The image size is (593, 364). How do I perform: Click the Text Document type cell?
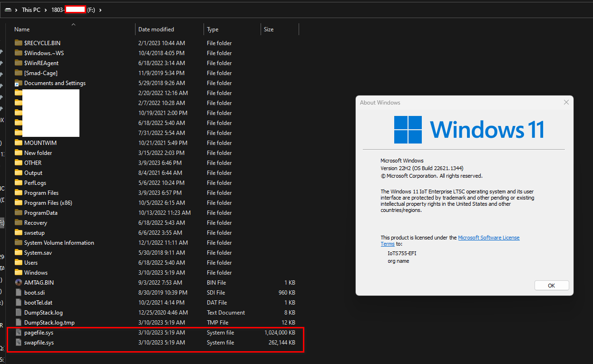coord(226,312)
